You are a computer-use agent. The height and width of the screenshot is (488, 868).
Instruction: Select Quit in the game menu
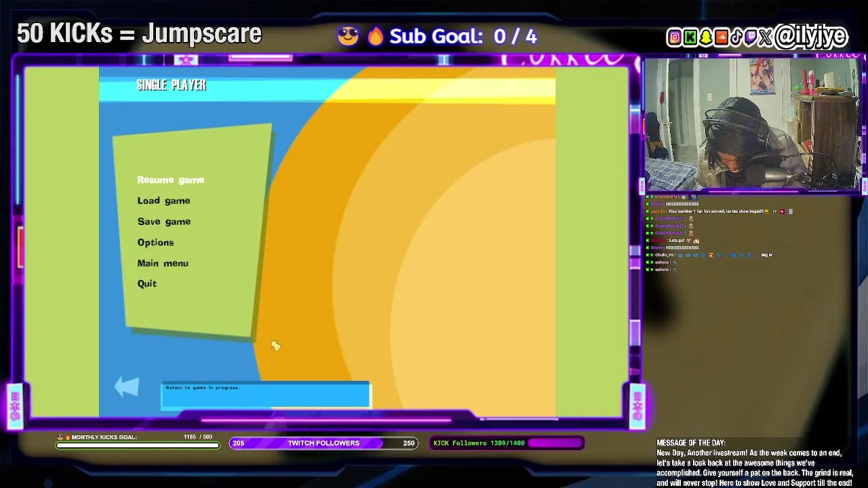[x=146, y=284]
